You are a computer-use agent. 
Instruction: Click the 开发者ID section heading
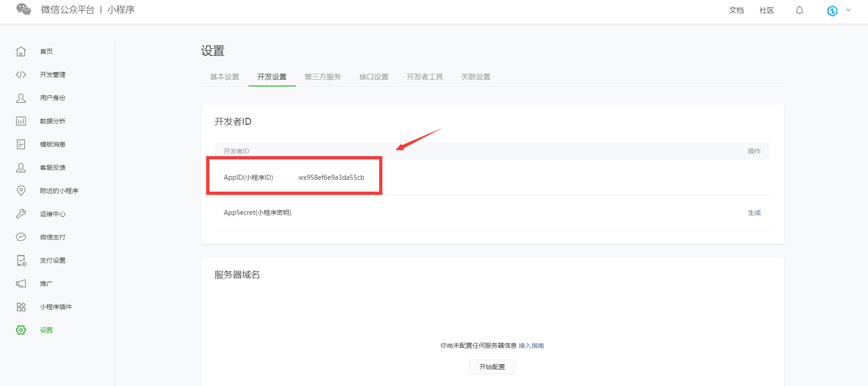click(x=233, y=122)
